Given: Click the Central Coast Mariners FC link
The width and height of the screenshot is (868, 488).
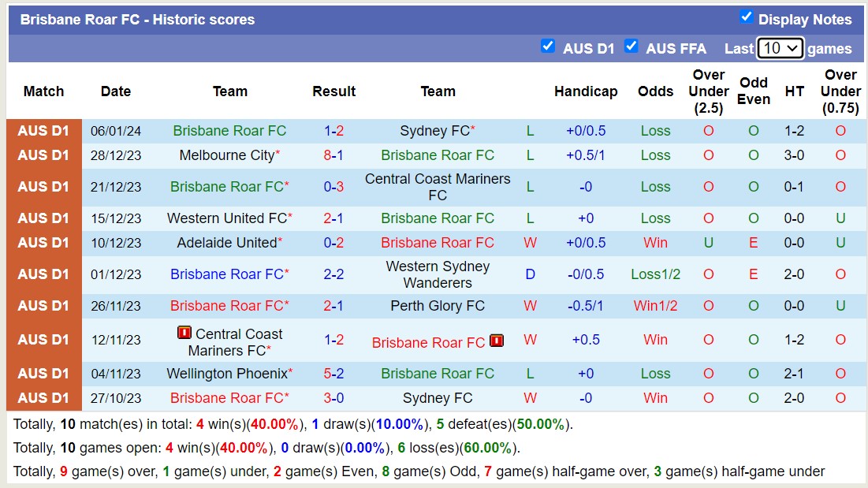Looking at the screenshot, I should tap(438, 187).
